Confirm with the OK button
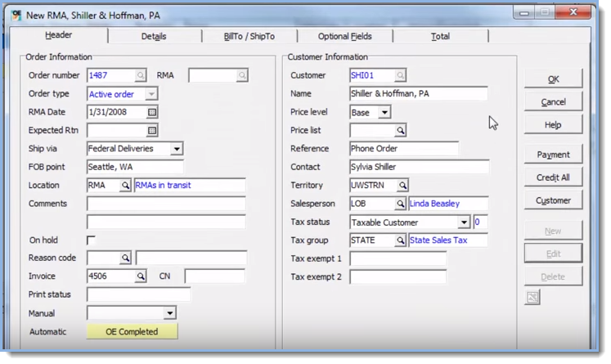611x364 pixels. click(x=553, y=79)
